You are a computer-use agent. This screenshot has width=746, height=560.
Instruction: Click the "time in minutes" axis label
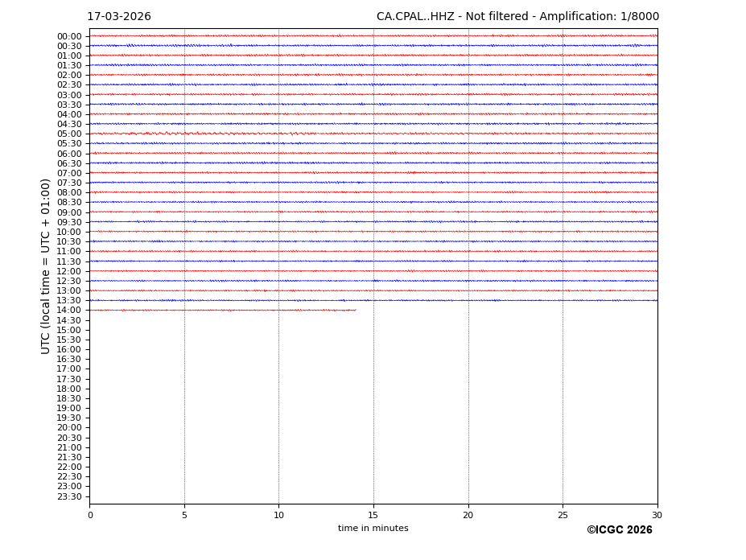(373, 529)
